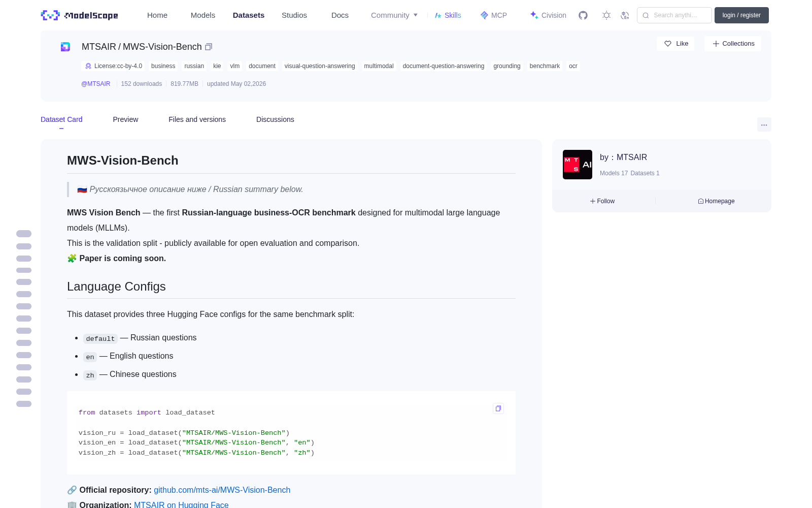This screenshot has width=812, height=508.
Task: Open the Civision page
Action: [548, 15]
